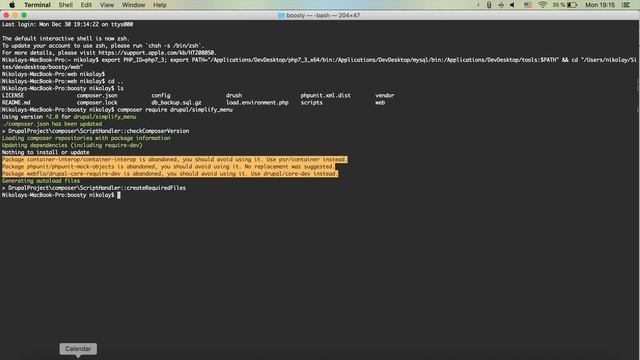Click 'LICENSE' in the ls output
Image resolution: width=640 pixels, height=360 pixels.
point(13,96)
